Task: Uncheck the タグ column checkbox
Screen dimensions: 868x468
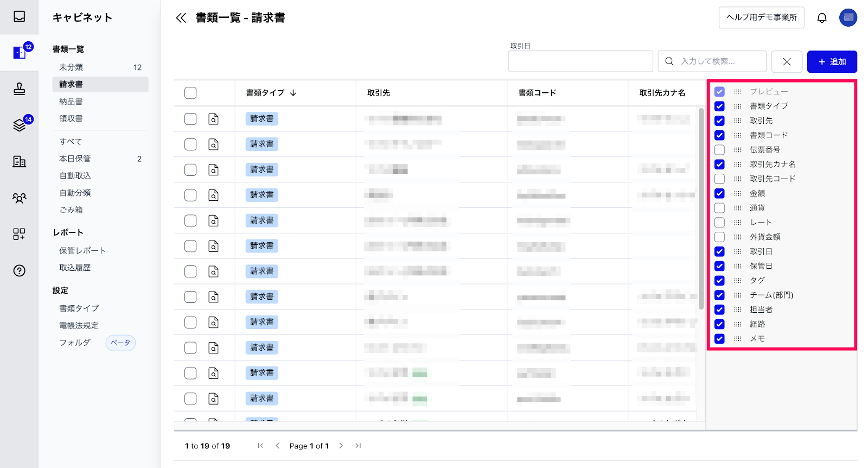Action: click(719, 281)
